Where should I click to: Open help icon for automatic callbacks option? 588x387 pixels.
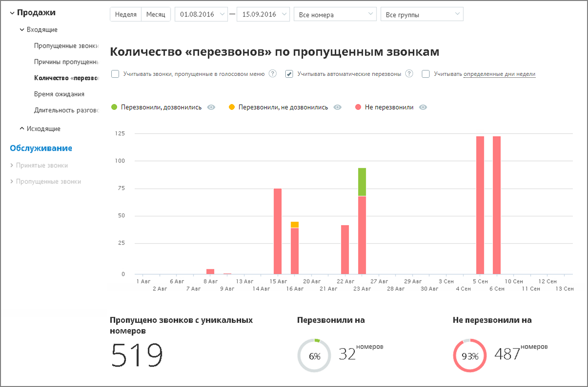(409, 74)
